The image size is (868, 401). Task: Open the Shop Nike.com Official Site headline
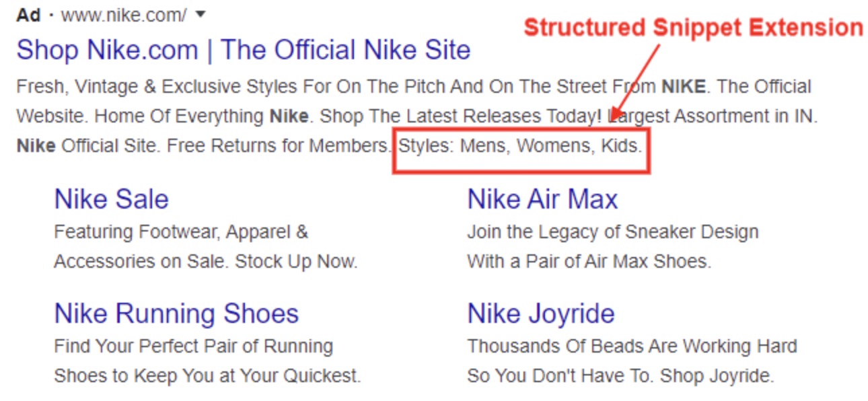click(243, 50)
